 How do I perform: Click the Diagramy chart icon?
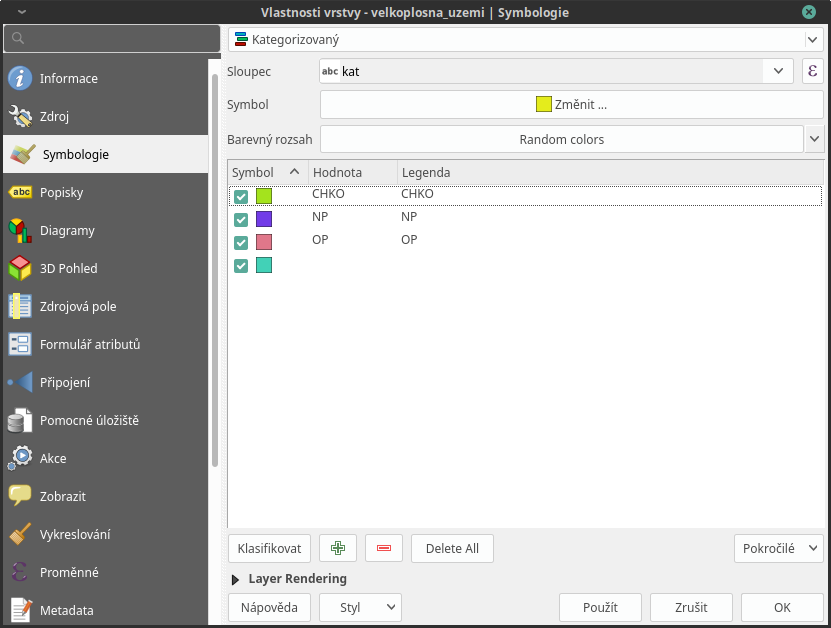click(x=20, y=231)
